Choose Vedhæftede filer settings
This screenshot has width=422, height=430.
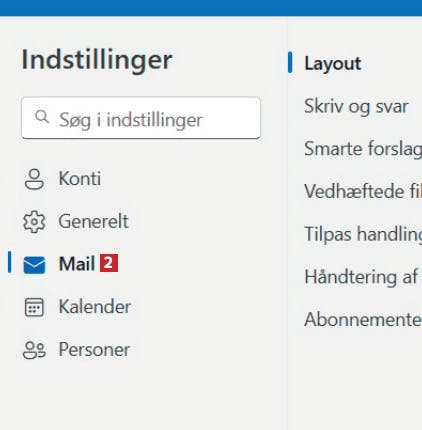click(x=363, y=191)
